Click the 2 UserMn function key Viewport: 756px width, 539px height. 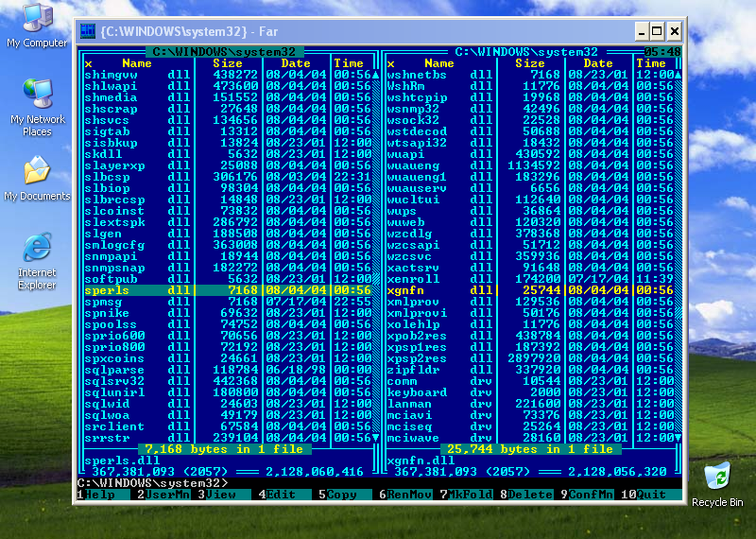point(163,495)
